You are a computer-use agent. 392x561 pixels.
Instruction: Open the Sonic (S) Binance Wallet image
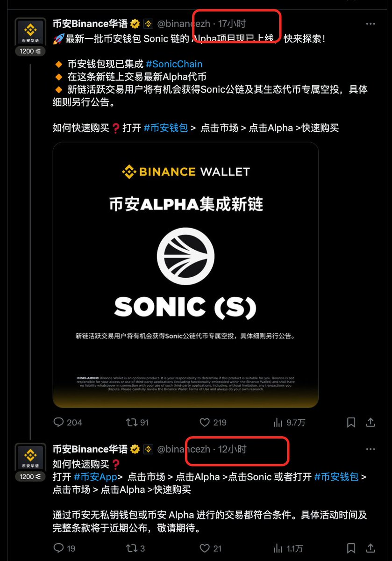[185, 275]
